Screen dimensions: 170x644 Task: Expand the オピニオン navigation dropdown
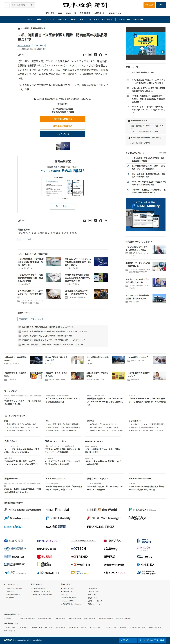point(93,20)
